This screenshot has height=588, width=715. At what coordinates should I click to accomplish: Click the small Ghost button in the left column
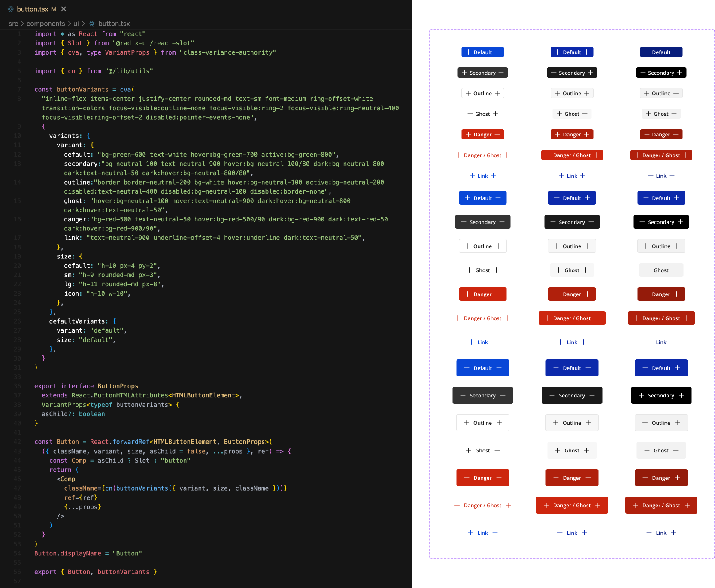coord(483,114)
